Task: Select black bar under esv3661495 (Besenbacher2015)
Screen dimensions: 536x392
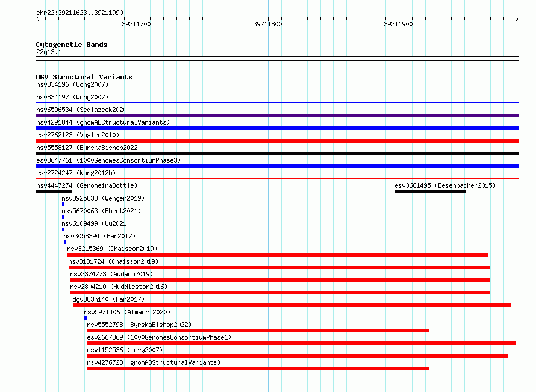Action: click(x=431, y=191)
